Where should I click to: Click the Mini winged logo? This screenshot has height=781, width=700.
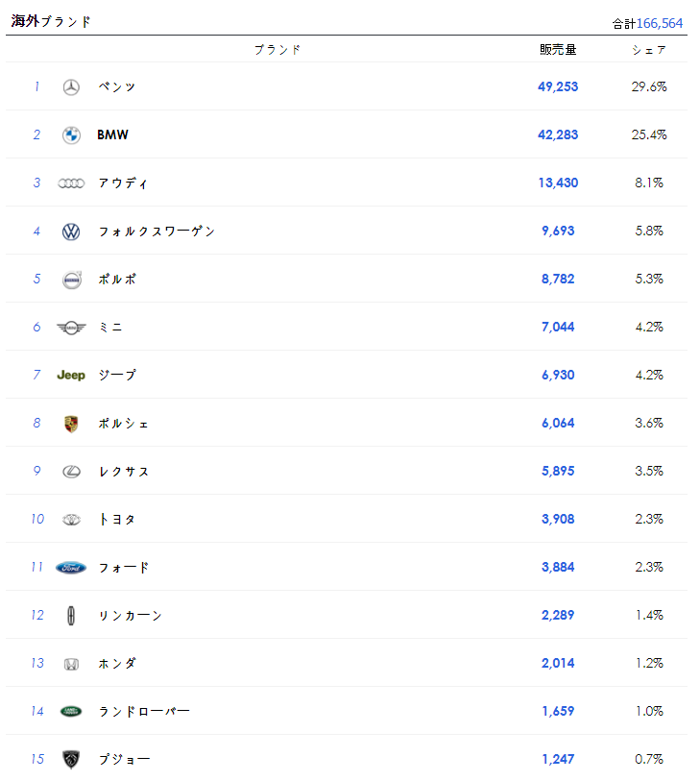[x=71, y=328]
